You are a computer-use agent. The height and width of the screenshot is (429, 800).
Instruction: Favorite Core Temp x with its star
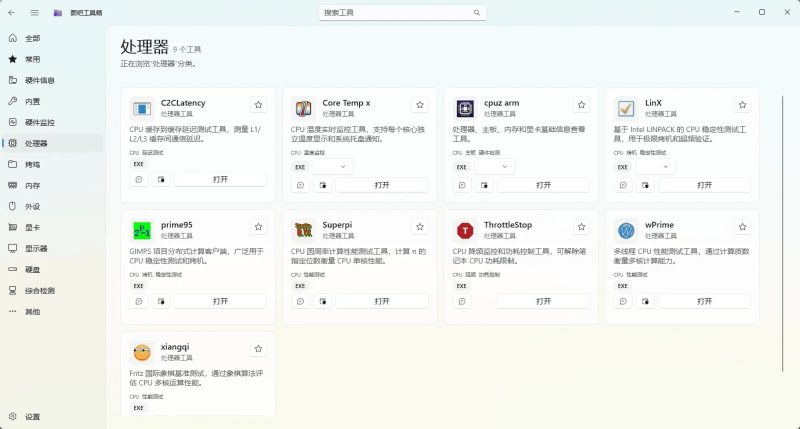pyautogui.click(x=420, y=105)
